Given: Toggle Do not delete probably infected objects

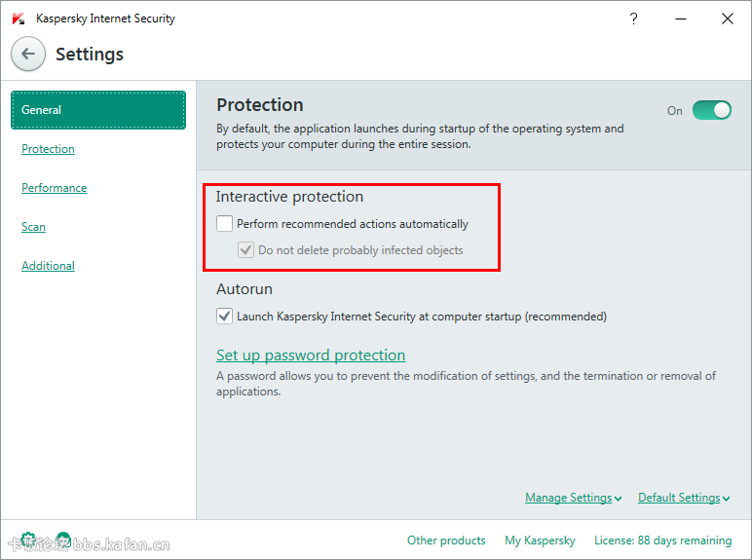Looking at the screenshot, I should 246,249.
